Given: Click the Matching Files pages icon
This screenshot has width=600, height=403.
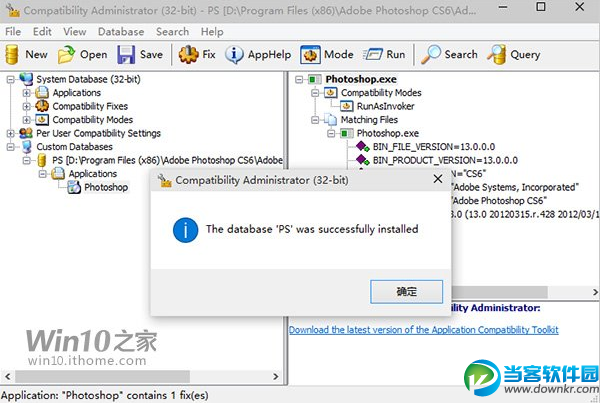Looking at the screenshot, I should (x=330, y=120).
